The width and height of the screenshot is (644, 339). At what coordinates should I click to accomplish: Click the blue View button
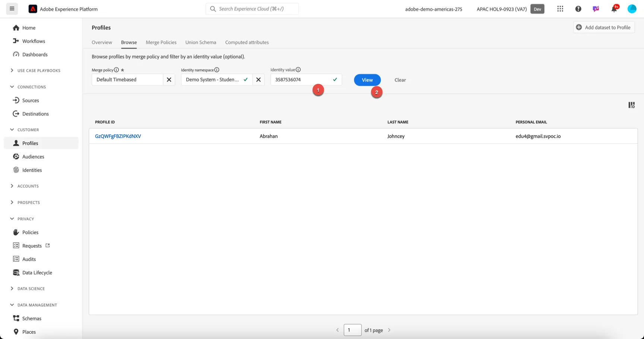[367, 80]
